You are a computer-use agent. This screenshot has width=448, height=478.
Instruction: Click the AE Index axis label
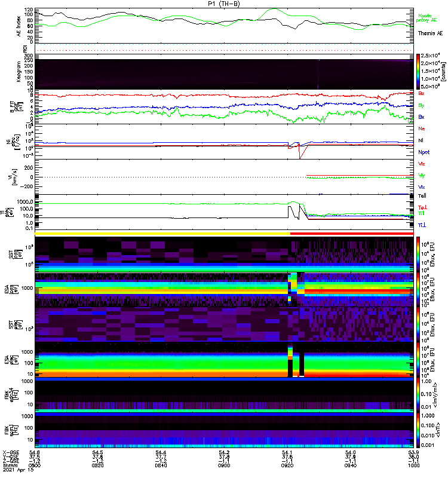19,26
